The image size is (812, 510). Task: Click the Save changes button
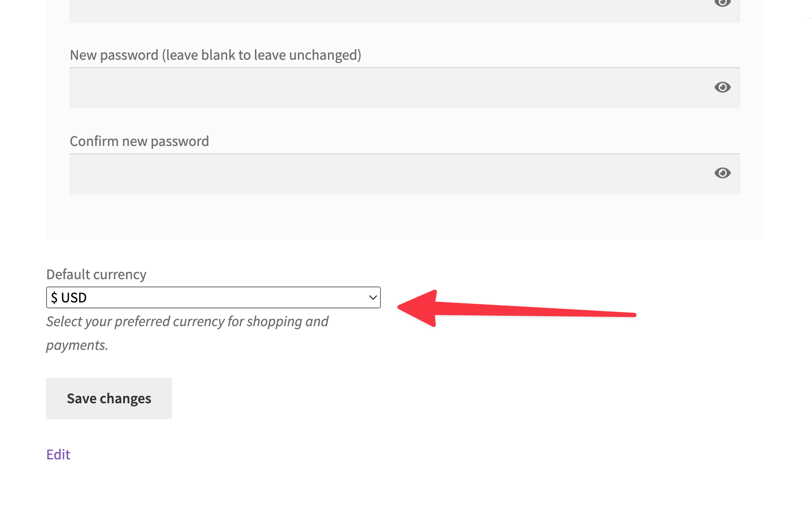(x=109, y=398)
